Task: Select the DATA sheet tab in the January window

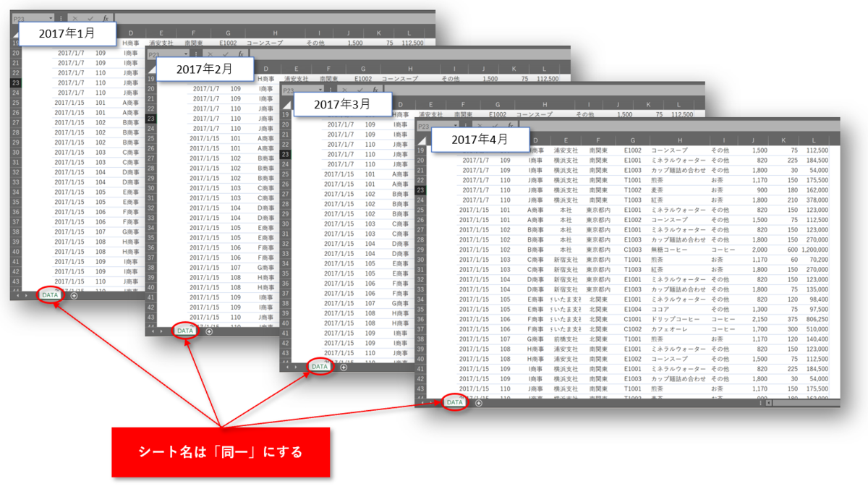Action: (50, 295)
